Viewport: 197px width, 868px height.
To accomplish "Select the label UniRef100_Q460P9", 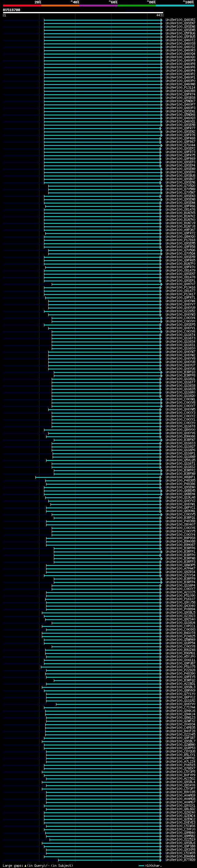I will 180,60.
